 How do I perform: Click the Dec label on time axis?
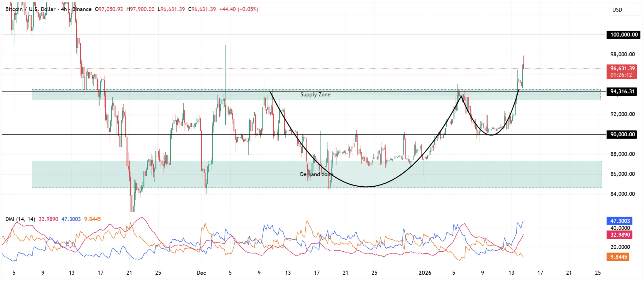(201, 273)
